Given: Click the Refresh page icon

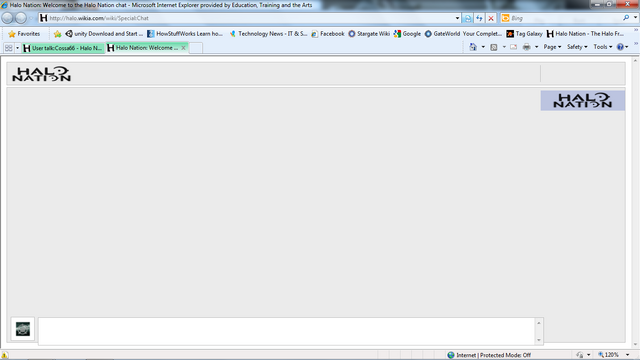Looking at the screenshot, I should (x=479, y=18).
